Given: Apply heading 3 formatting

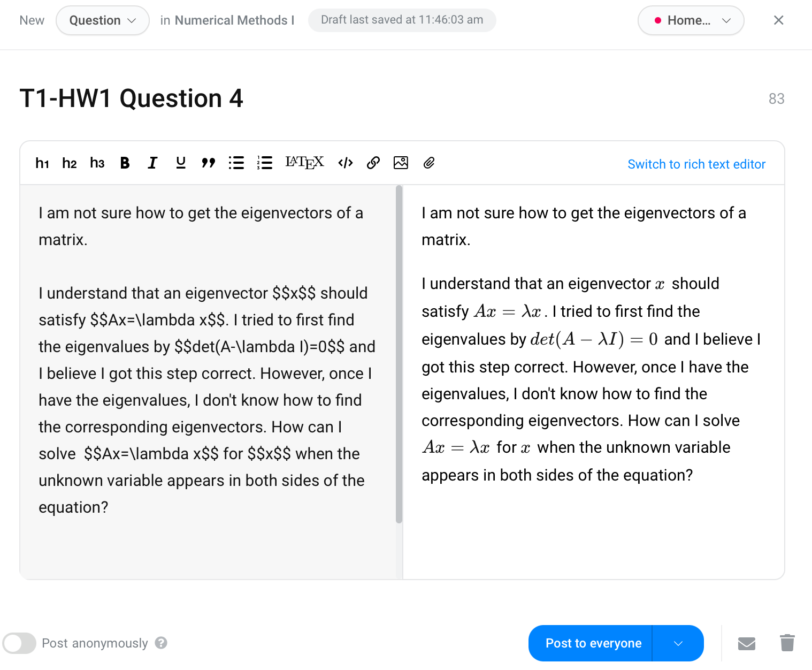Looking at the screenshot, I should (x=97, y=163).
